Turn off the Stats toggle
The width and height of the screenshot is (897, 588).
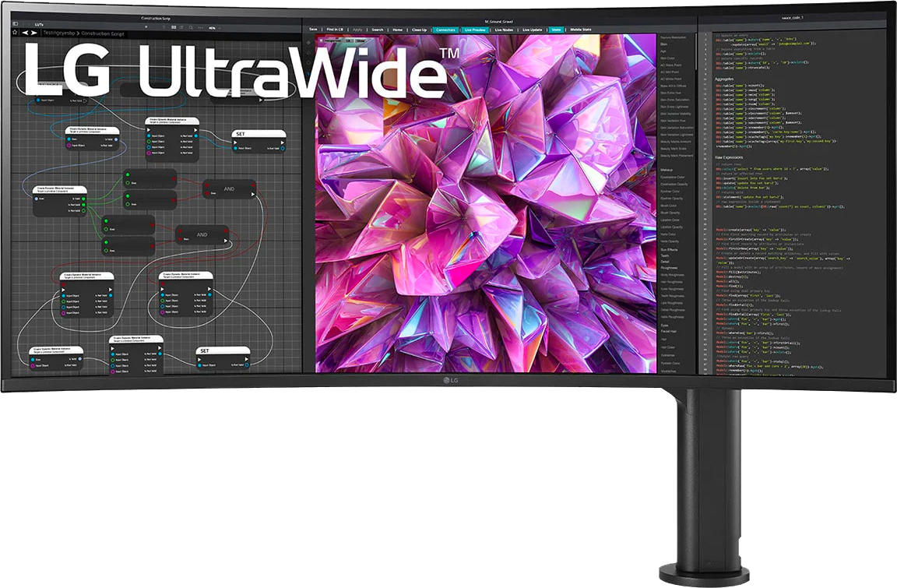[556, 30]
